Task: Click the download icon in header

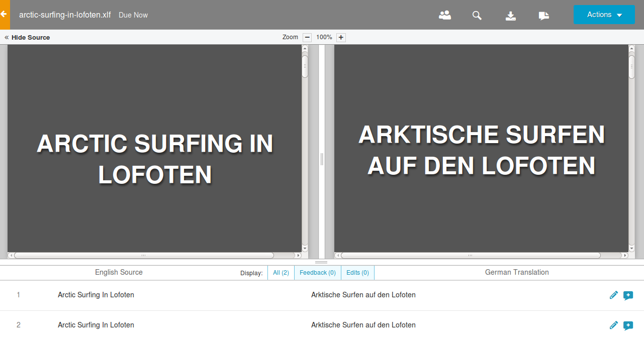Action: coord(510,16)
